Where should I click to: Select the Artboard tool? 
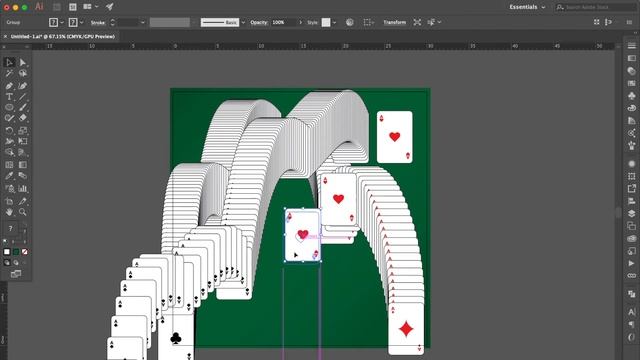coord(9,201)
